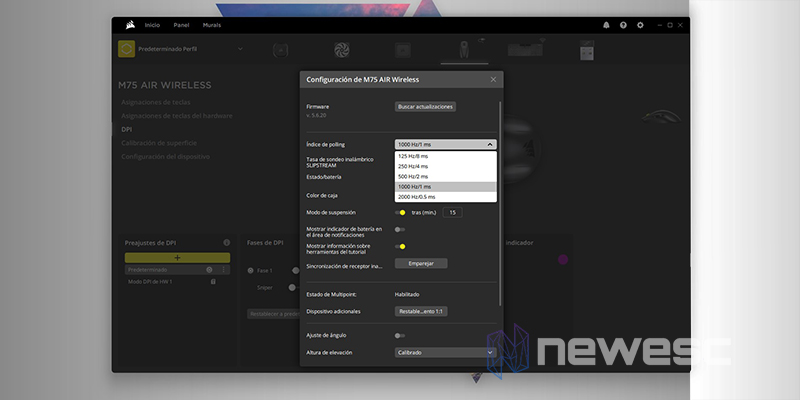Image resolution: width=800 pixels, height=400 pixels.
Task: Click the purple indicator color swatch
Action: (x=563, y=259)
